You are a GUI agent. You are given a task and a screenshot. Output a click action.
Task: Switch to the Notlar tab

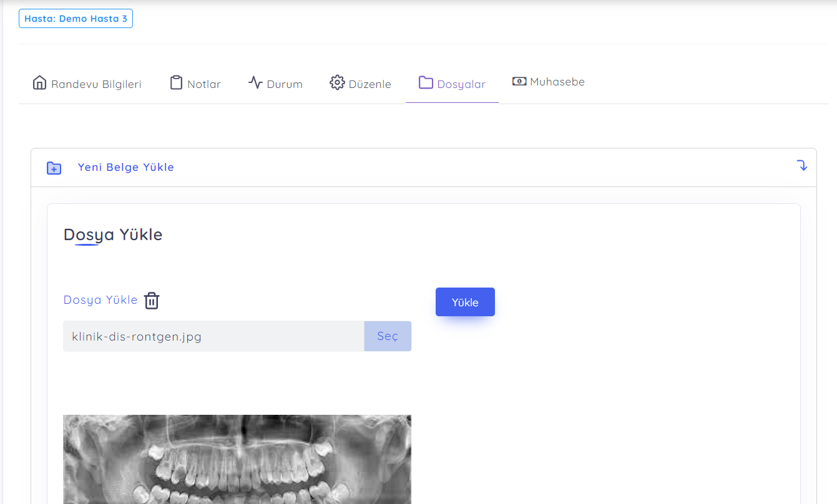click(204, 84)
